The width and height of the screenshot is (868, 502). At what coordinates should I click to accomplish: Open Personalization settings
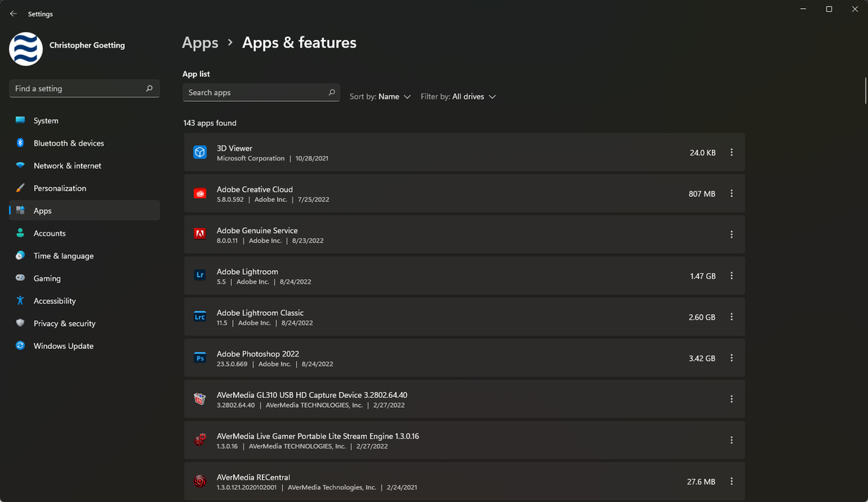coord(84,188)
